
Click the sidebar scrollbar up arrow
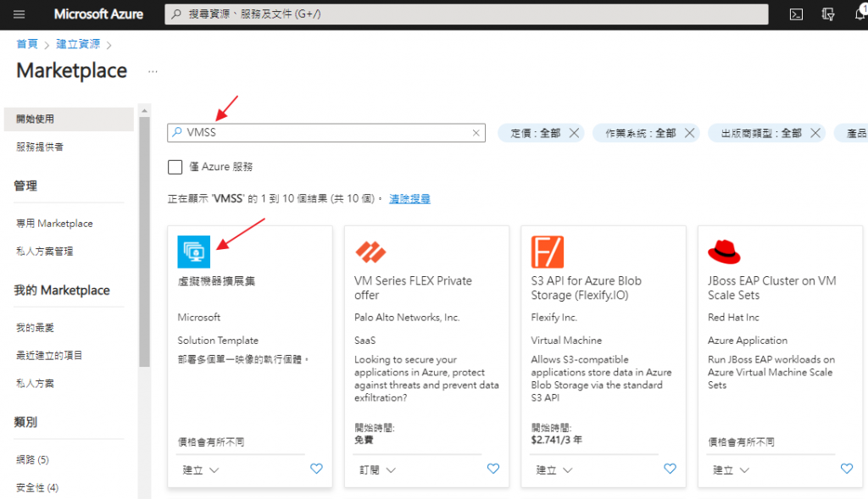coord(144,111)
